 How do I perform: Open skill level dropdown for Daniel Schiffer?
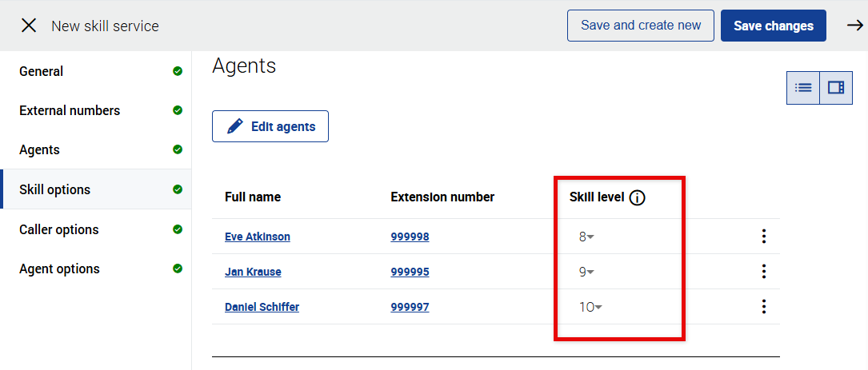click(591, 307)
